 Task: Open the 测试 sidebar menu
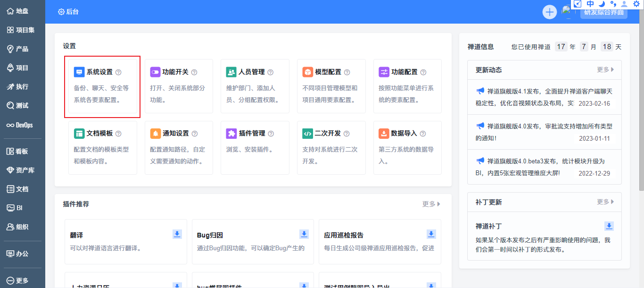pos(18,106)
